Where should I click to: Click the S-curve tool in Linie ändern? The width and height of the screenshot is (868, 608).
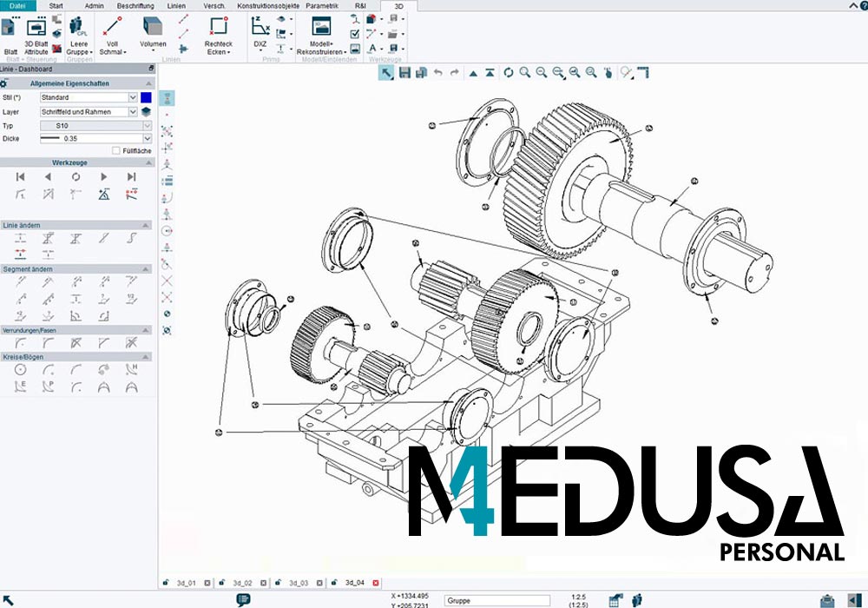tap(131, 238)
